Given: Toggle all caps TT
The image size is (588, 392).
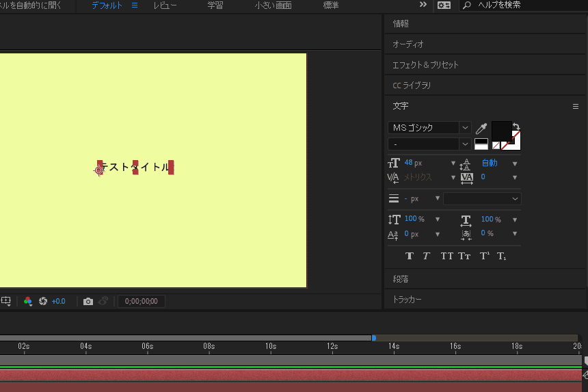Looking at the screenshot, I should click(x=446, y=256).
